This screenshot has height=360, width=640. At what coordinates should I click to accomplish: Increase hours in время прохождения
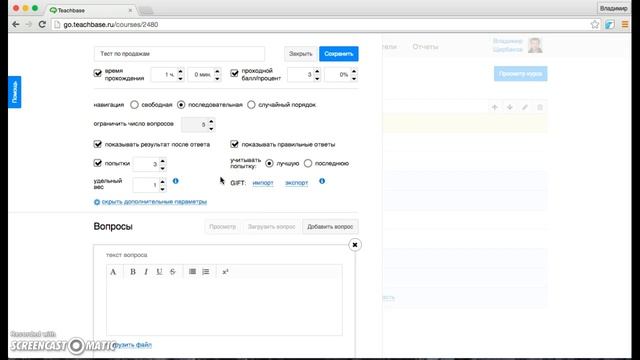180,71
